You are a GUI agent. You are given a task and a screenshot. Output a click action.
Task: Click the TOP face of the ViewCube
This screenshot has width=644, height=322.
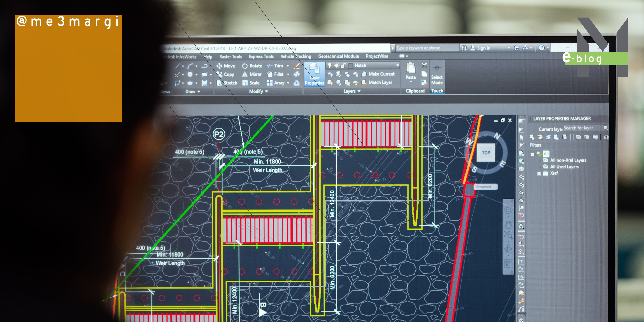tap(486, 152)
